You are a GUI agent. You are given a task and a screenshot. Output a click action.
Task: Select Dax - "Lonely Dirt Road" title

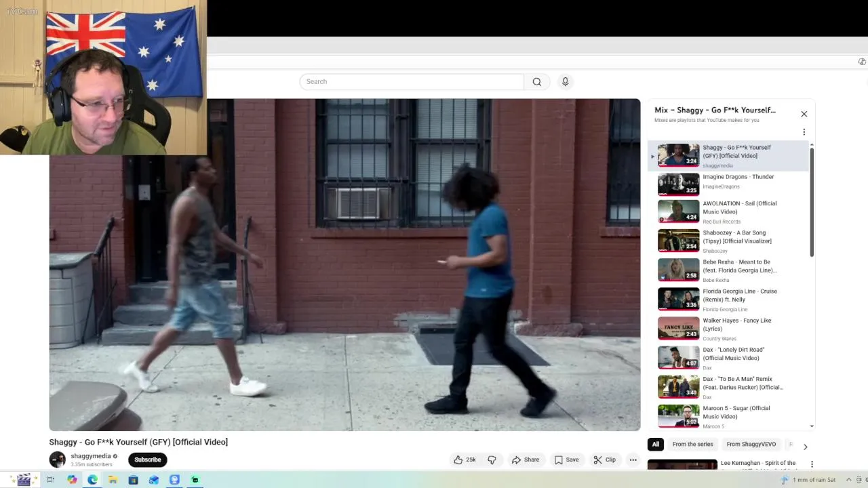pos(733,354)
